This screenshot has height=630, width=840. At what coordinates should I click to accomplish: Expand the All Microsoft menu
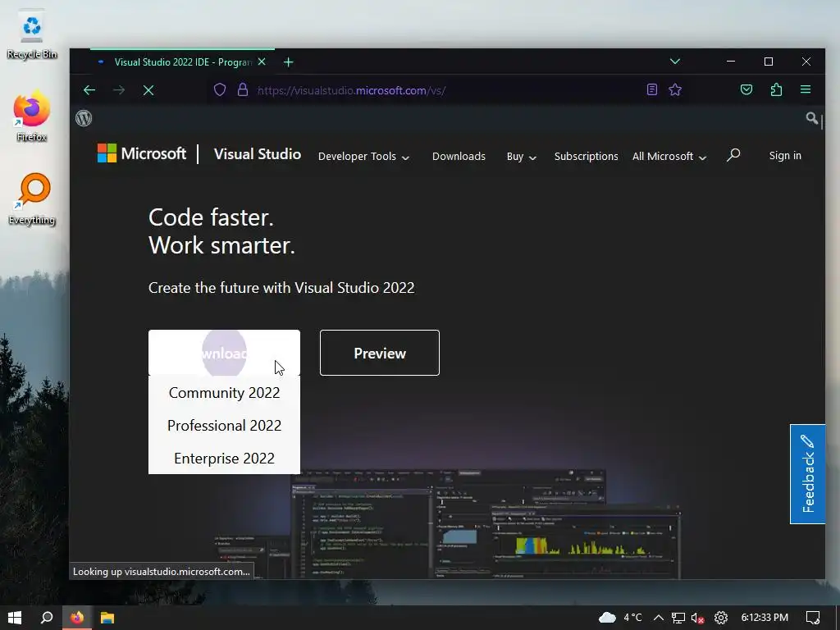pyautogui.click(x=669, y=157)
